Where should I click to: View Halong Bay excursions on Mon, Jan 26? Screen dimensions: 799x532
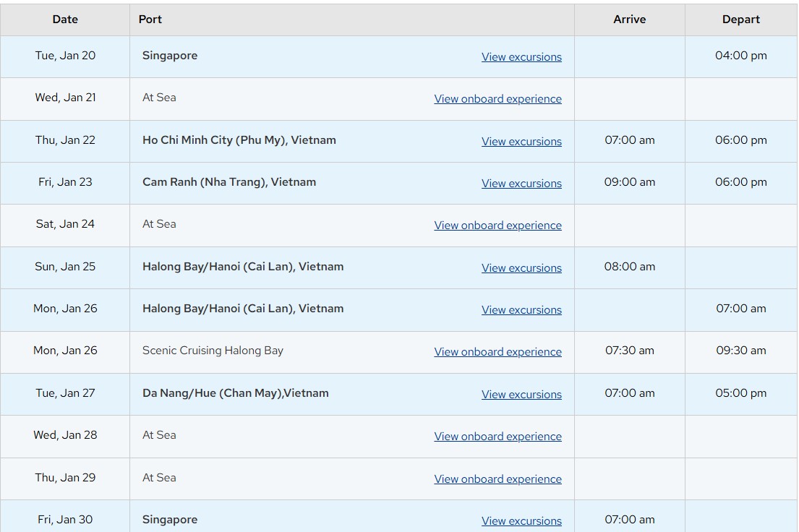tap(521, 310)
